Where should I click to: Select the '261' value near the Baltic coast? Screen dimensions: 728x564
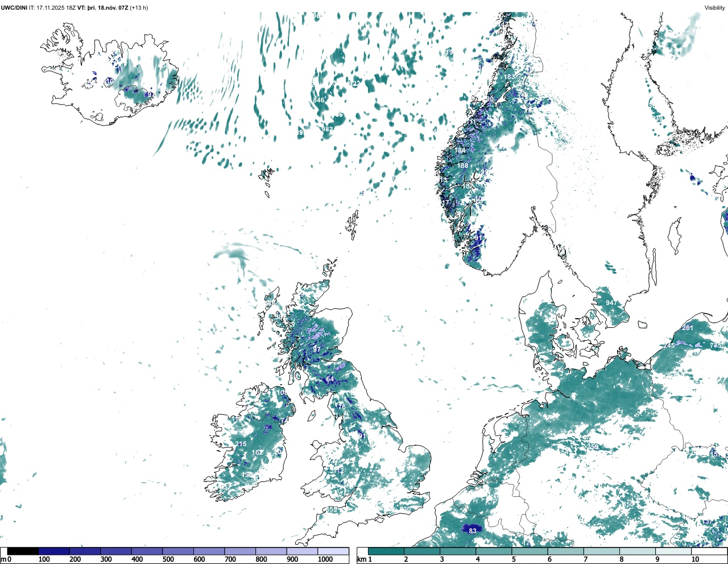688,328
